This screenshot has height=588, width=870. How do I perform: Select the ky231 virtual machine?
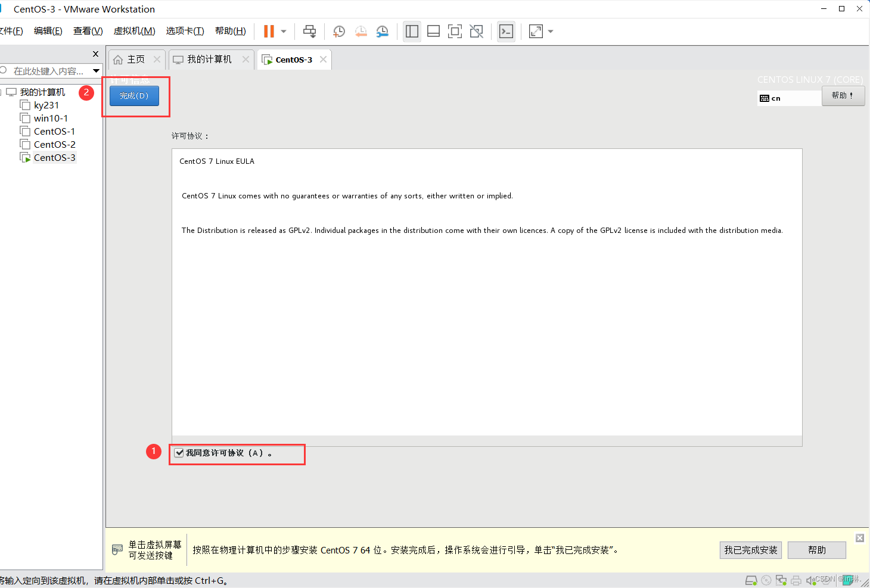46,105
